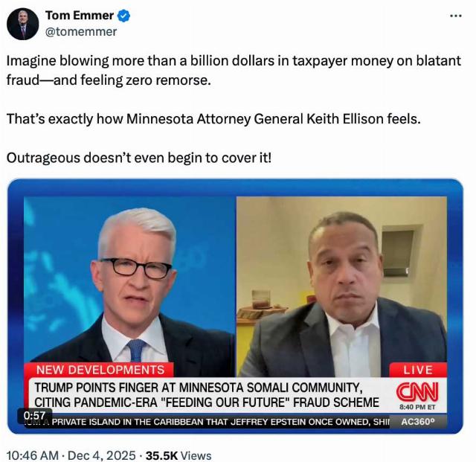Click the 8:40 PM ET time stamp
The width and height of the screenshot is (476, 462).
click(417, 407)
